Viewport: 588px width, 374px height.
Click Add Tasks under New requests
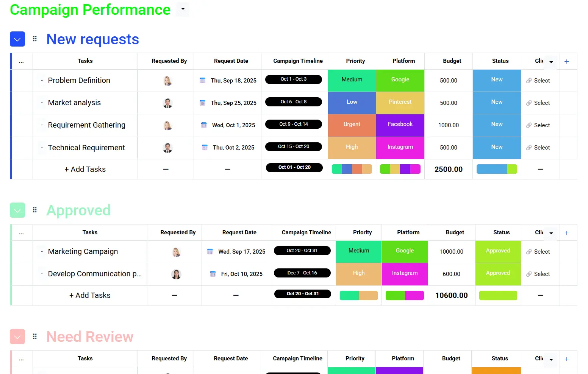point(85,169)
